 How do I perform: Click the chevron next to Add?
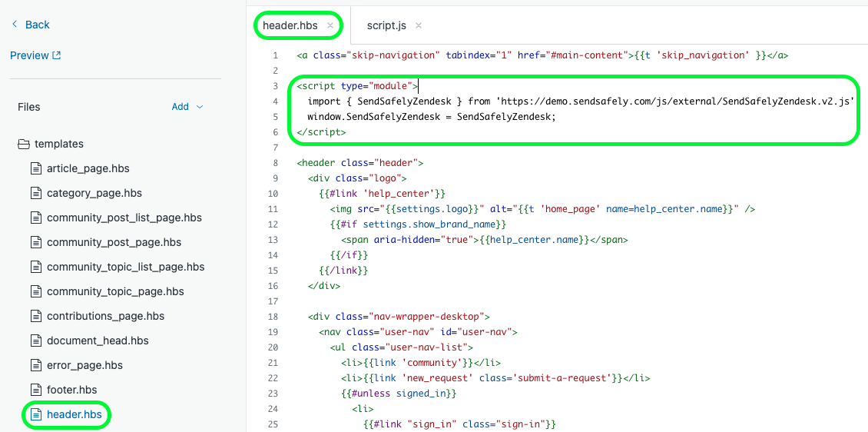coord(200,107)
